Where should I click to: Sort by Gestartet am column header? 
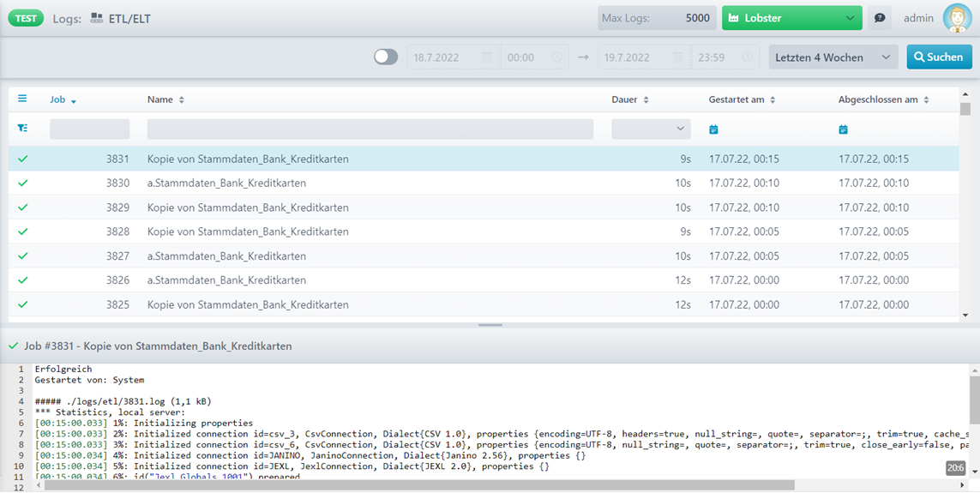point(742,99)
